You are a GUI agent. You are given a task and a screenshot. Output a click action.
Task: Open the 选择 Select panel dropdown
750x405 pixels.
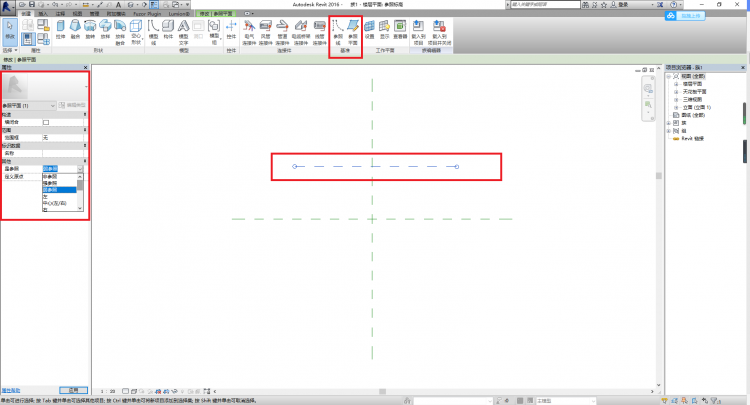click(10, 50)
